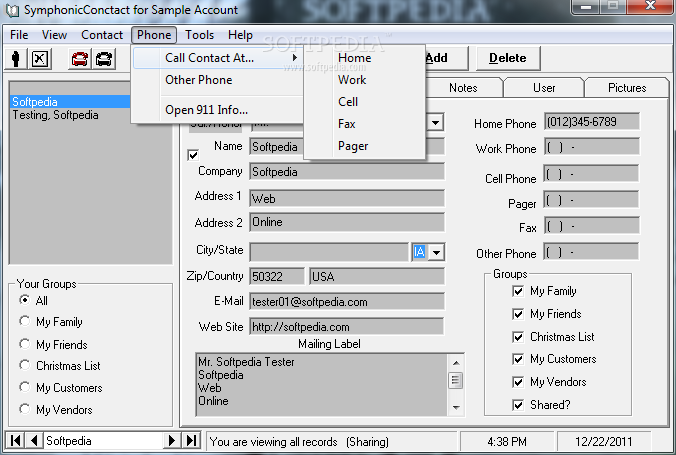Screen dimensions: 676x455
Task: Jump to last record navigation arrow
Action: click(x=191, y=440)
